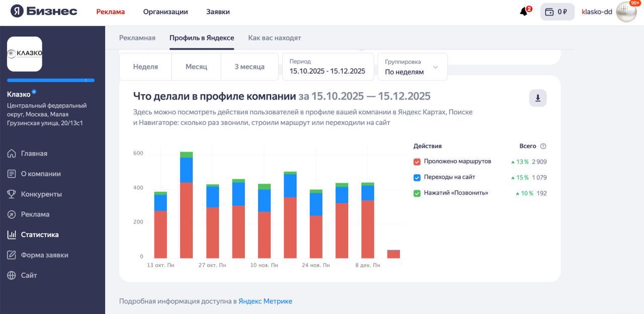Open Организации in the top menu

click(x=165, y=11)
